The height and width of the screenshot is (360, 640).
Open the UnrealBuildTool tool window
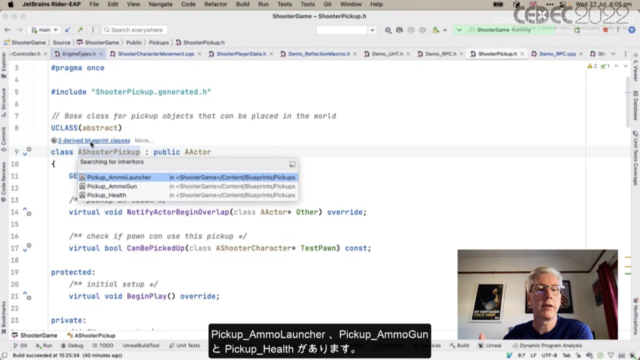coord(141,345)
